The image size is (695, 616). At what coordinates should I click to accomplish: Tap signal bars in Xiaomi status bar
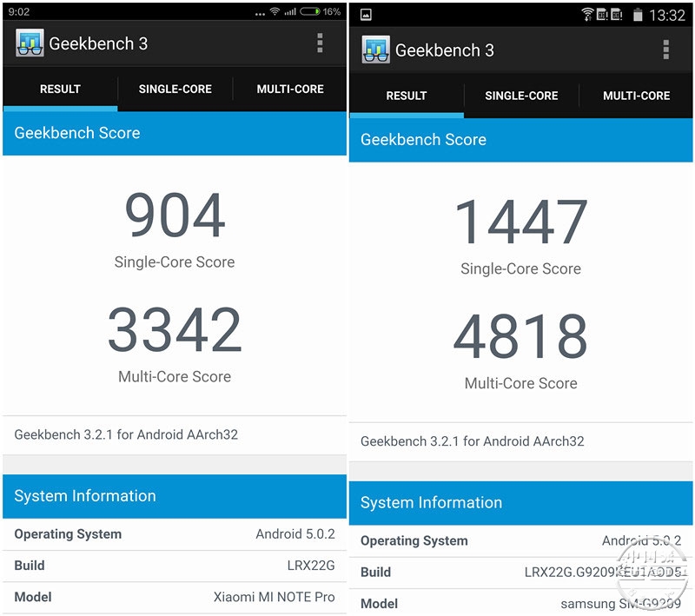pyautogui.click(x=290, y=11)
